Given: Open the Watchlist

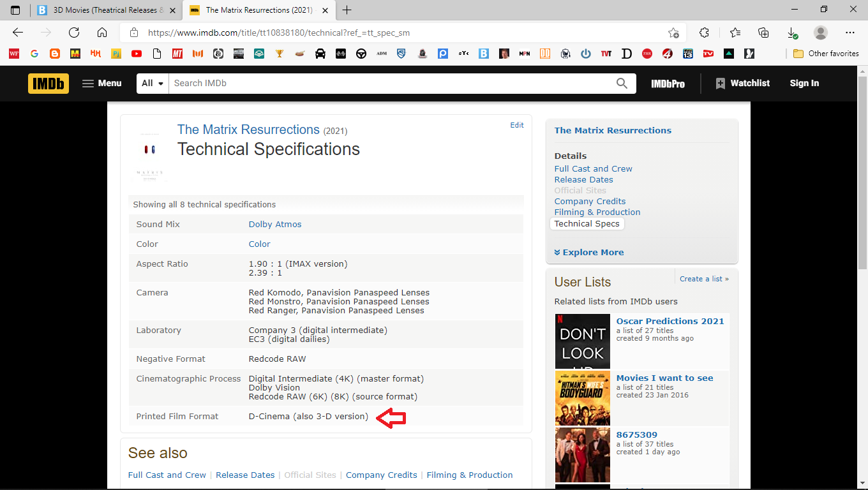Looking at the screenshot, I should coord(743,83).
